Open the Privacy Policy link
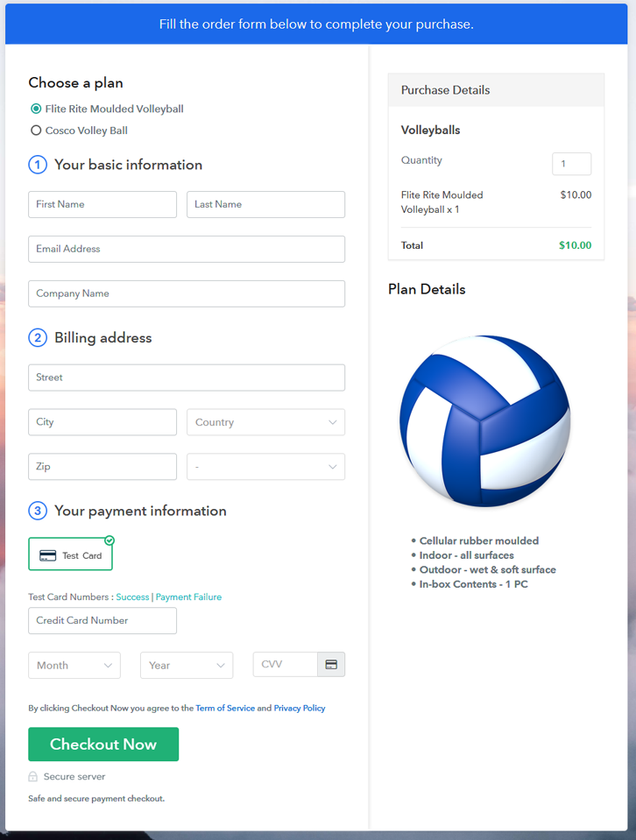Viewport: 636px width, 840px height. click(x=300, y=709)
